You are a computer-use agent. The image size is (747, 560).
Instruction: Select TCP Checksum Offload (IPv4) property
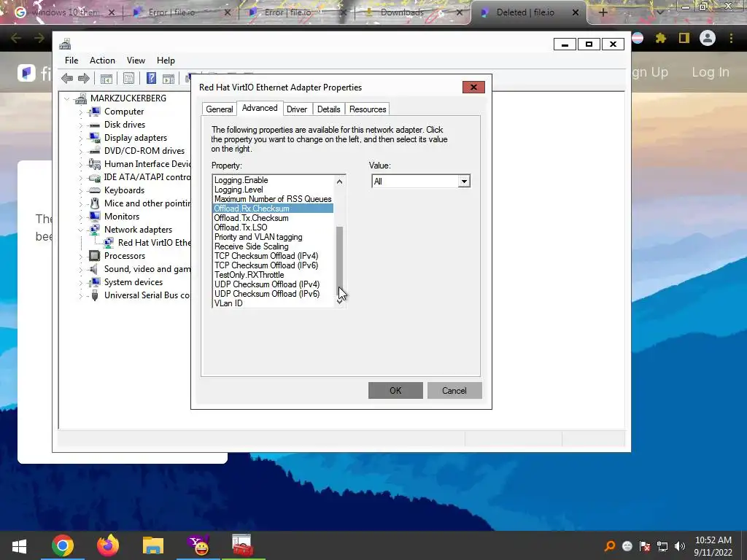coord(266,256)
